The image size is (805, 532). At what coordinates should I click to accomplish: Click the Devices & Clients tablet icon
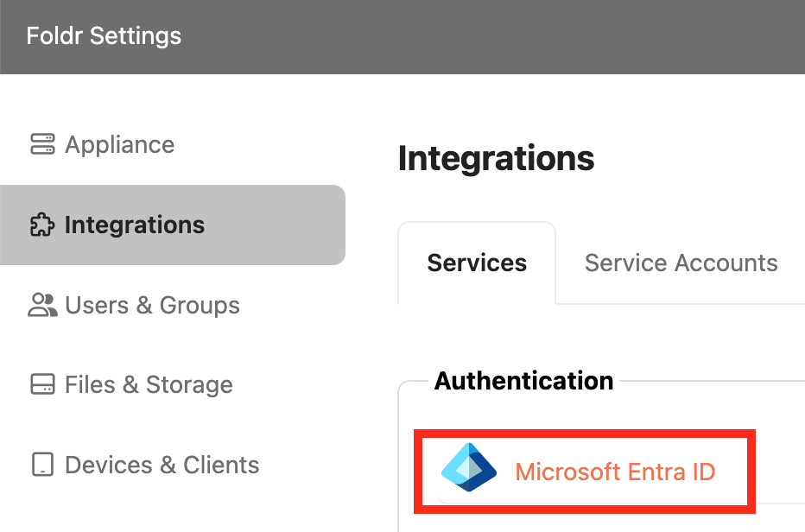click(41, 465)
